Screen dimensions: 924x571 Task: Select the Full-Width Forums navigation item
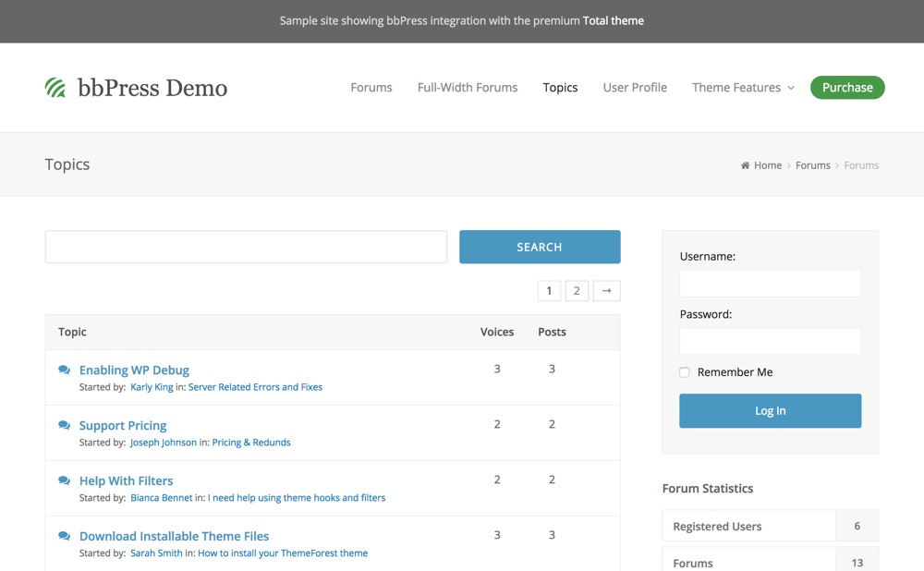[x=468, y=87]
